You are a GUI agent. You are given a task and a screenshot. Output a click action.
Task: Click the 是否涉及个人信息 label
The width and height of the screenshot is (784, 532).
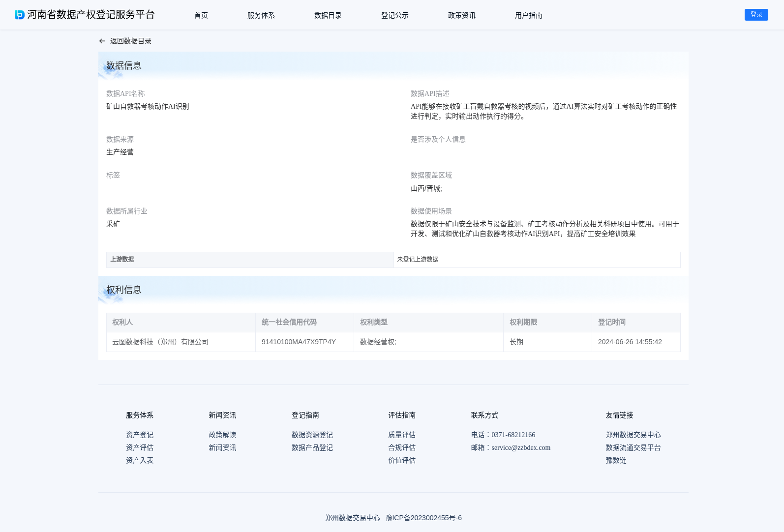point(438,139)
